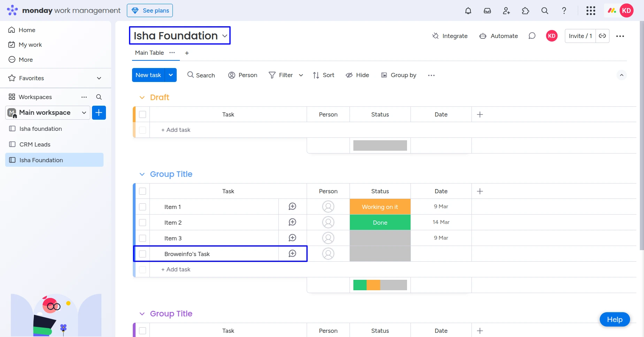Switch to the Main Table tab

(x=149, y=53)
